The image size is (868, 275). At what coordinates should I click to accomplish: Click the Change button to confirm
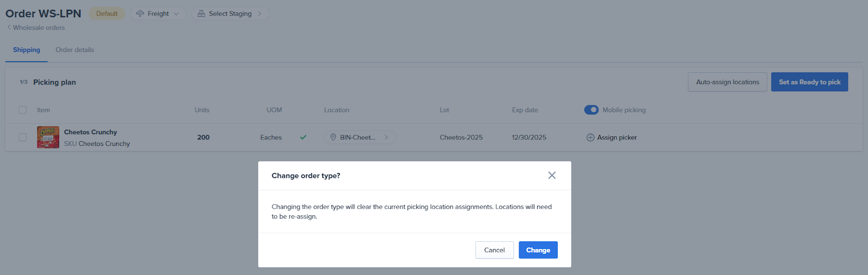[x=538, y=250]
